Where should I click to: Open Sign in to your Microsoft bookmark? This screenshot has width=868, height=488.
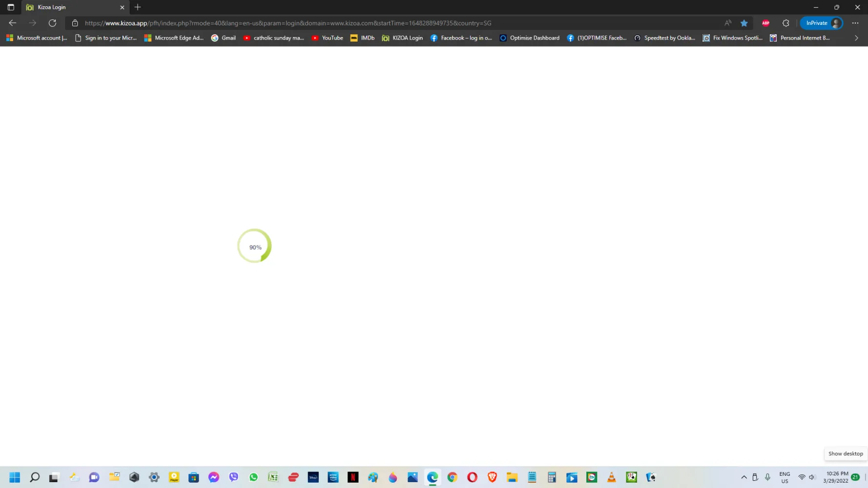point(106,38)
